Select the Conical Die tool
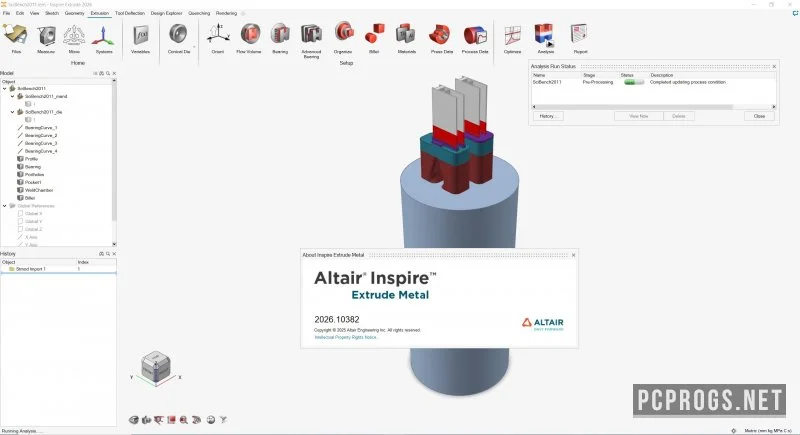This screenshot has width=800, height=435. click(x=178, y=37)
